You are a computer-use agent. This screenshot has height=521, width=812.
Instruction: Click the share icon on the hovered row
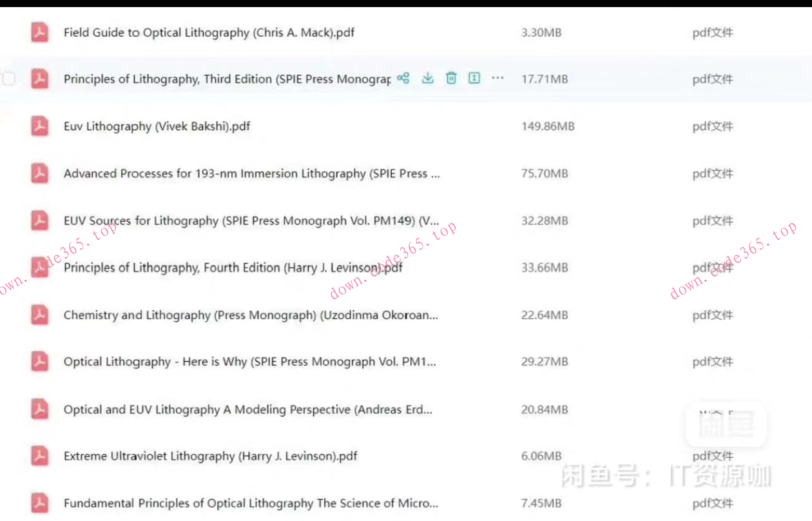point(403,79)
